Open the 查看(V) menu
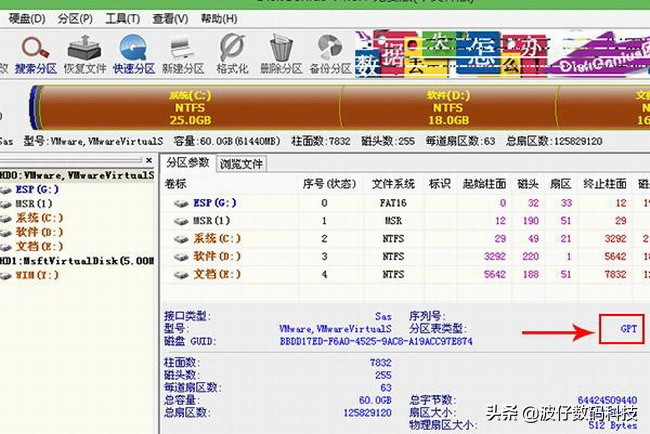The height and width of the screenshot is (434, 650). 170,19
